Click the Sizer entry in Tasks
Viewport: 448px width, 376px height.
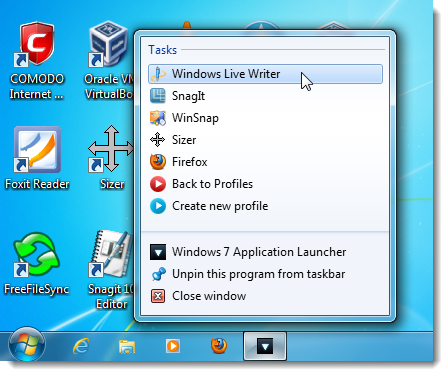tap(265, 140)
